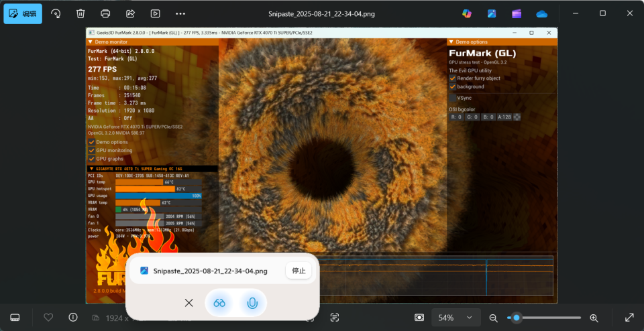The height and width of the screenshot is (331, 644).
Task: Click the B: 0 bgcolor field
Action: click(488, 117)
